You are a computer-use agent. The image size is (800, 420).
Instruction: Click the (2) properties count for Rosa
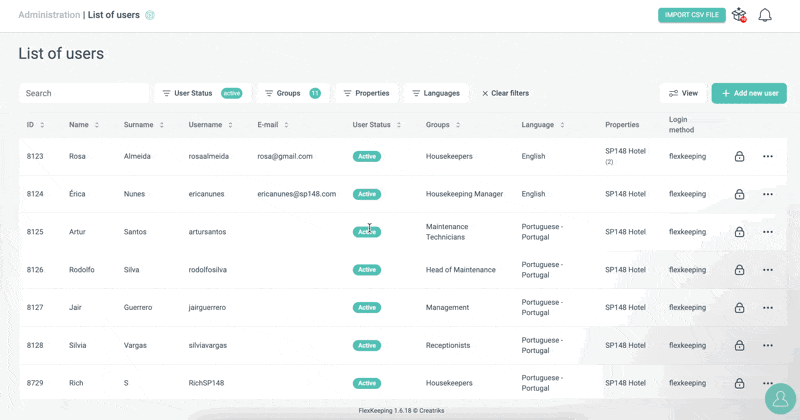coord(609,162)
